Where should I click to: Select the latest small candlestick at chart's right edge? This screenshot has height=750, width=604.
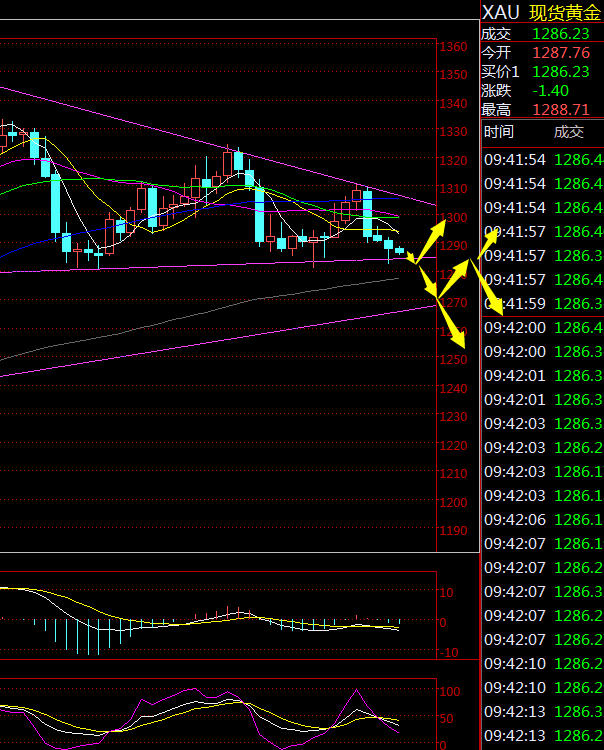400,250
